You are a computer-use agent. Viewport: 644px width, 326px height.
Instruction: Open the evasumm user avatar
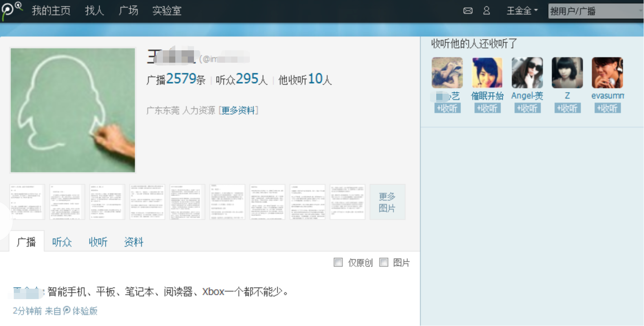607,73
